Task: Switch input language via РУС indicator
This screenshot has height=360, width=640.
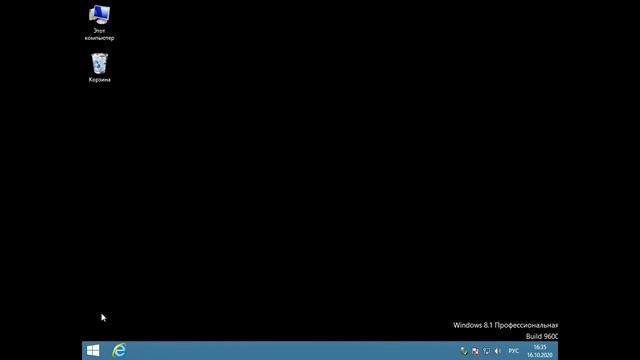Action: pos(513,351)
